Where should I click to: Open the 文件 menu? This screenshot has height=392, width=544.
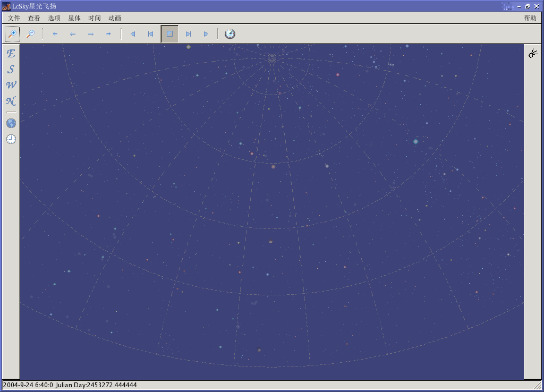click(x=14, y=18)
